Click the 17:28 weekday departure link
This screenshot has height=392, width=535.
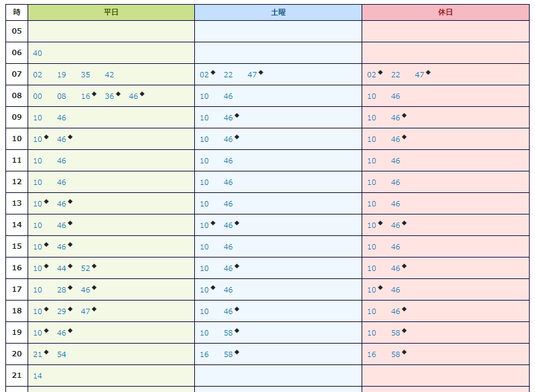(x=62, y=290)
